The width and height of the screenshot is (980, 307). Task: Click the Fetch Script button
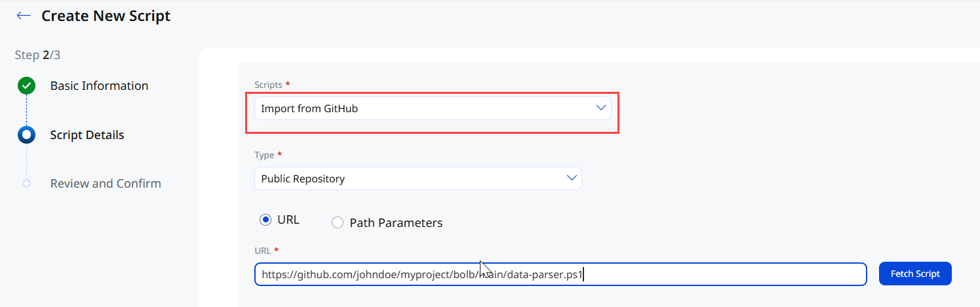pyautogui.click(x=915, y=274)
